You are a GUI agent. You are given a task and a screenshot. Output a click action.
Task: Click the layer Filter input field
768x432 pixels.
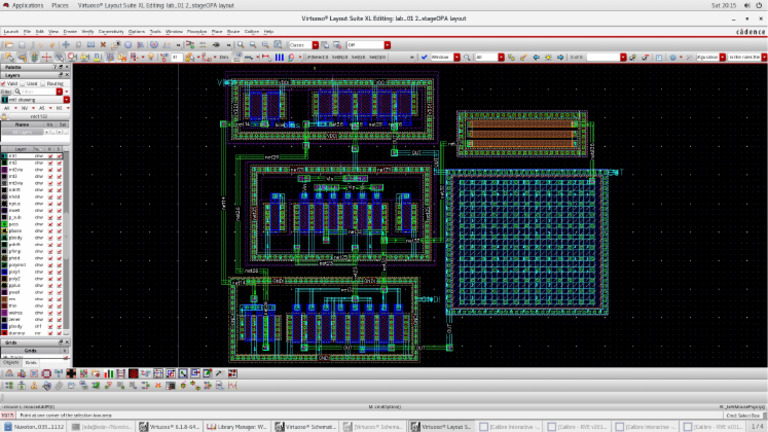(x=34, y=91)
